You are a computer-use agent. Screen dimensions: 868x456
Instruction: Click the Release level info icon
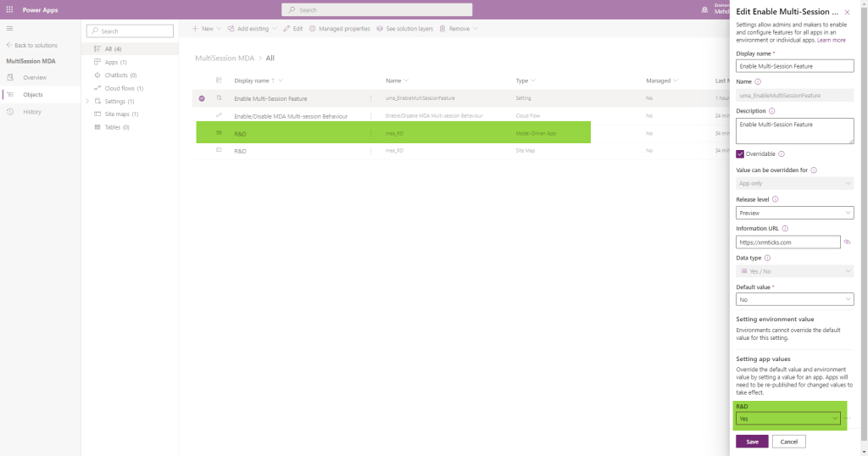click(776, 199)
